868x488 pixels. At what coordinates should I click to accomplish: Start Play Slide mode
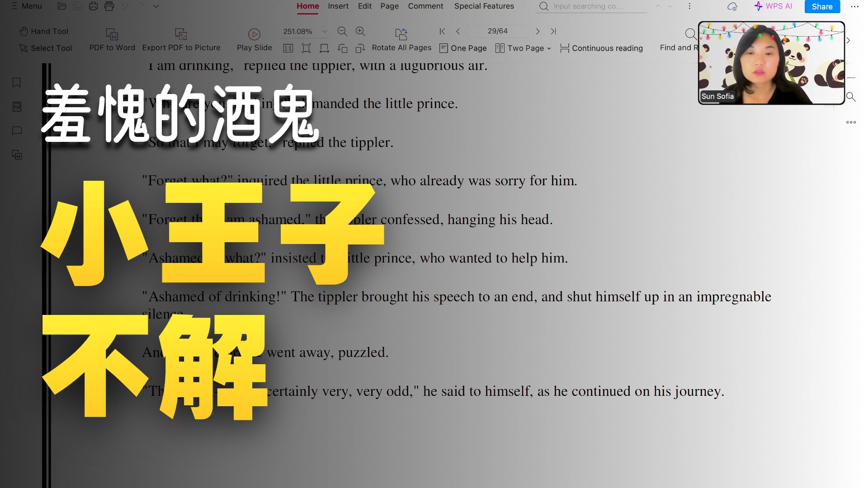pos(254,40)
